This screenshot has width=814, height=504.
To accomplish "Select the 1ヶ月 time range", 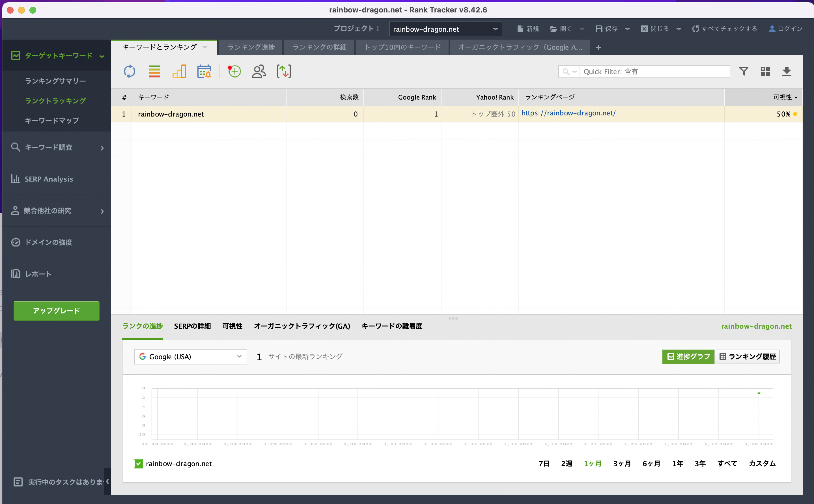I will (x=593, y=463).
